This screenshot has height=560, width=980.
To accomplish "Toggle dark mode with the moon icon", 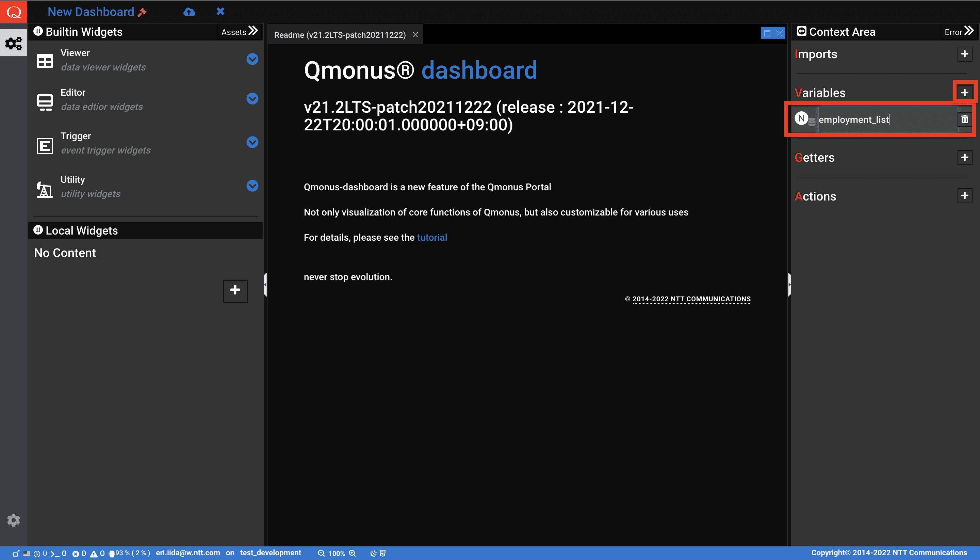I will tap(373, 553).
